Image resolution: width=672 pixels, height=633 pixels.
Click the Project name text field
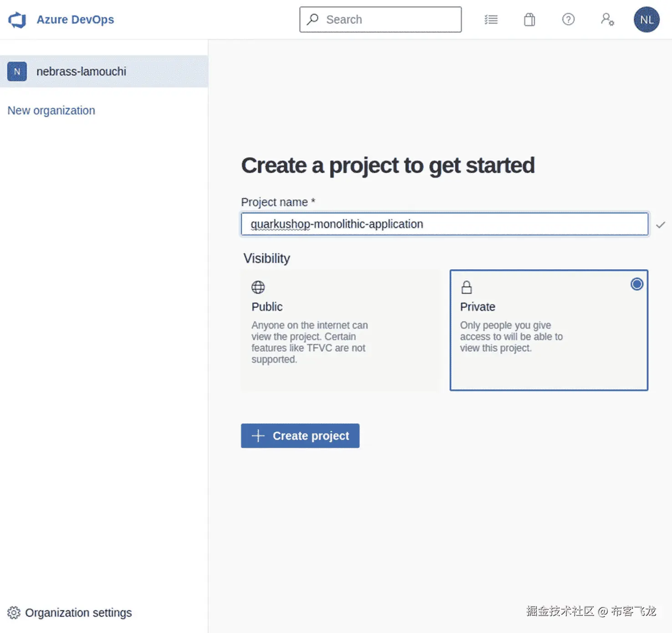[444, 224]
